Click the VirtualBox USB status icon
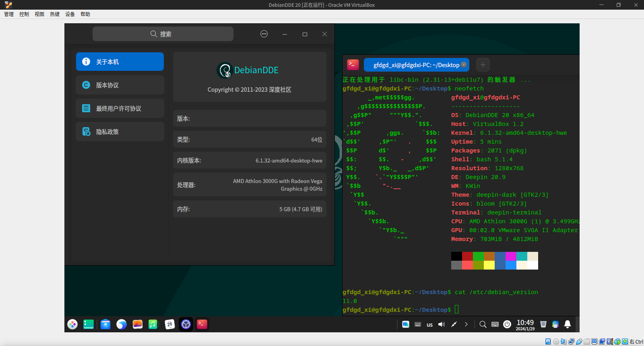 click(x=579, y=342)
